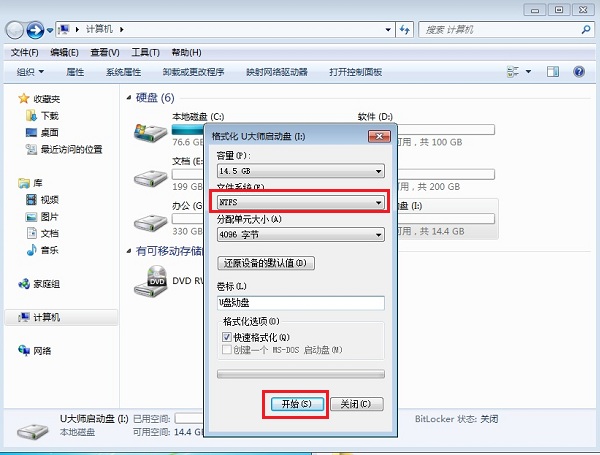Click the Back navigation arrow button
The image size is (600, 455).
pyautogui.click(x=17, y=30)
